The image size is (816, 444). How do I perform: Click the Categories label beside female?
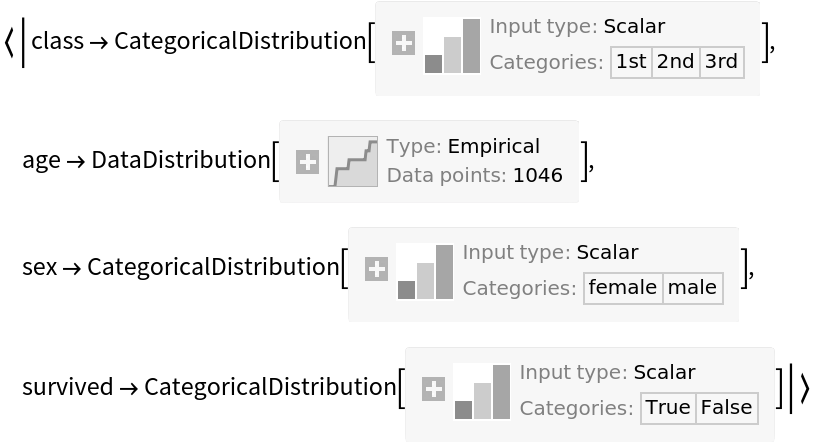point(519,288)
